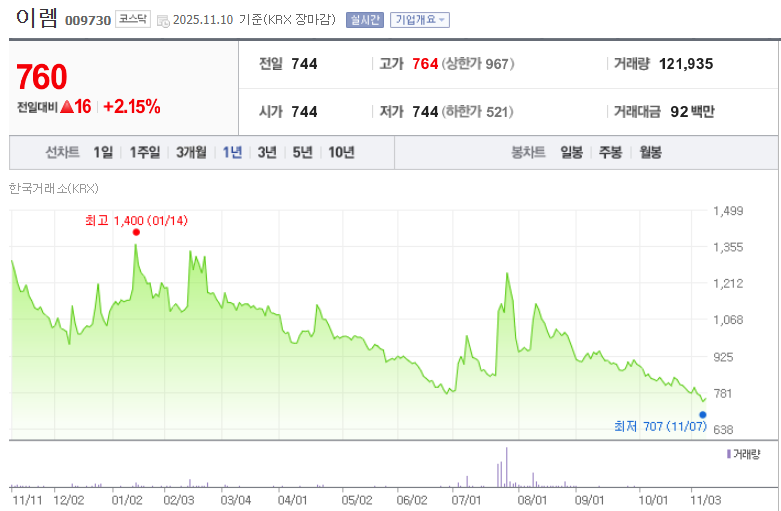The height and width of the screenshot is (511, 781).
Task: Click the 거래량 volume legend marker
Action: click(x=729, y=454)
